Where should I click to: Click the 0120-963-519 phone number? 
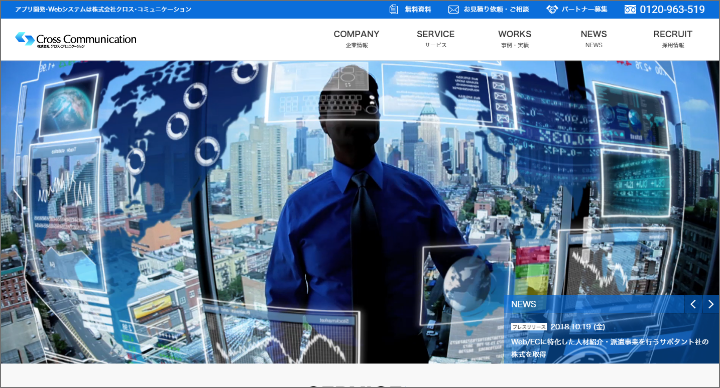(x=672, y=9)
